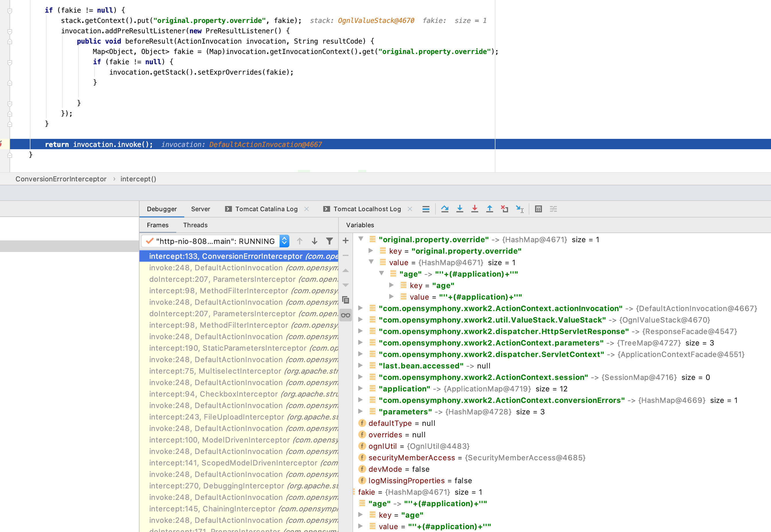Expand key = "original.property.override" node
This screenshot has height=532, width=771.
pyautogui.click(x=371, y=251)
